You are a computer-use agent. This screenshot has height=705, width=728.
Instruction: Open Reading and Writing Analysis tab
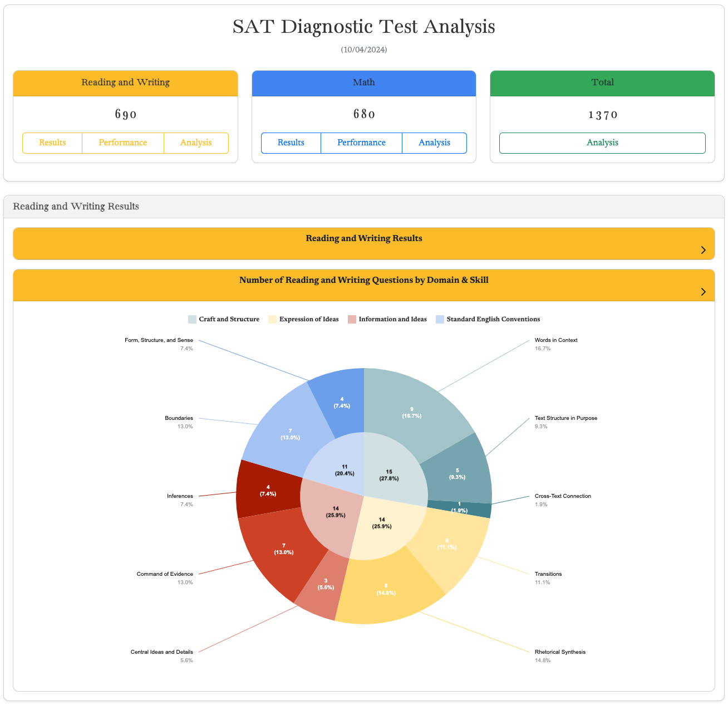pos(196,143)
